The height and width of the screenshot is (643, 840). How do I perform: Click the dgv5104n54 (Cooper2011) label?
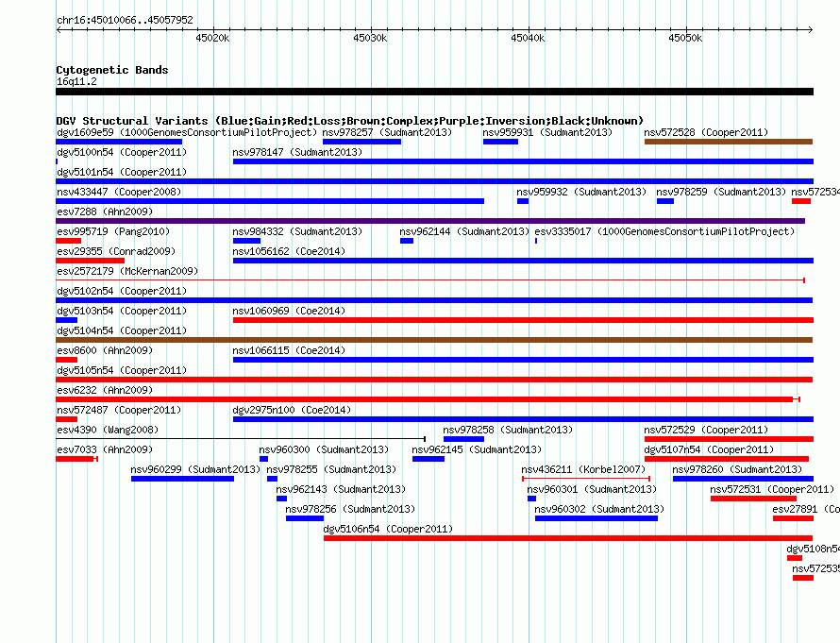click(x=122, y=330)
